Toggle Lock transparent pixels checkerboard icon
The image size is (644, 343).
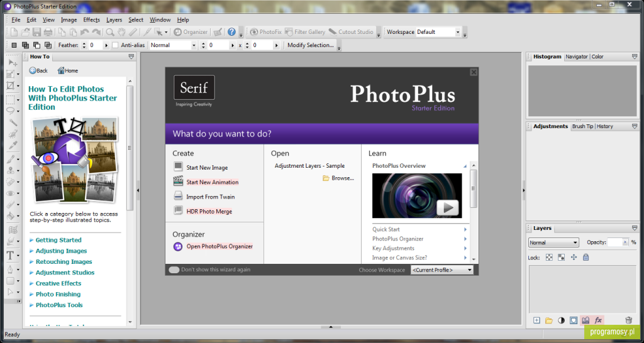click(549, 258)
